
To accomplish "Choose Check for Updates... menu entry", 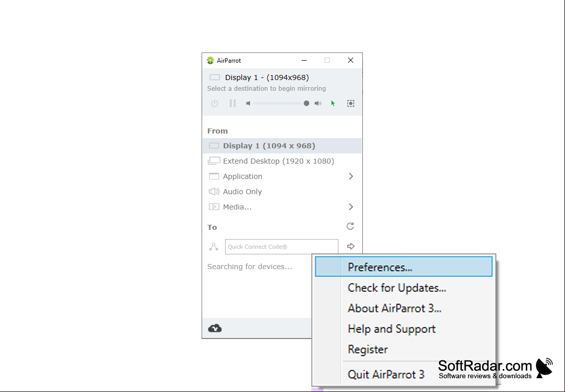I will pos(404,288).
